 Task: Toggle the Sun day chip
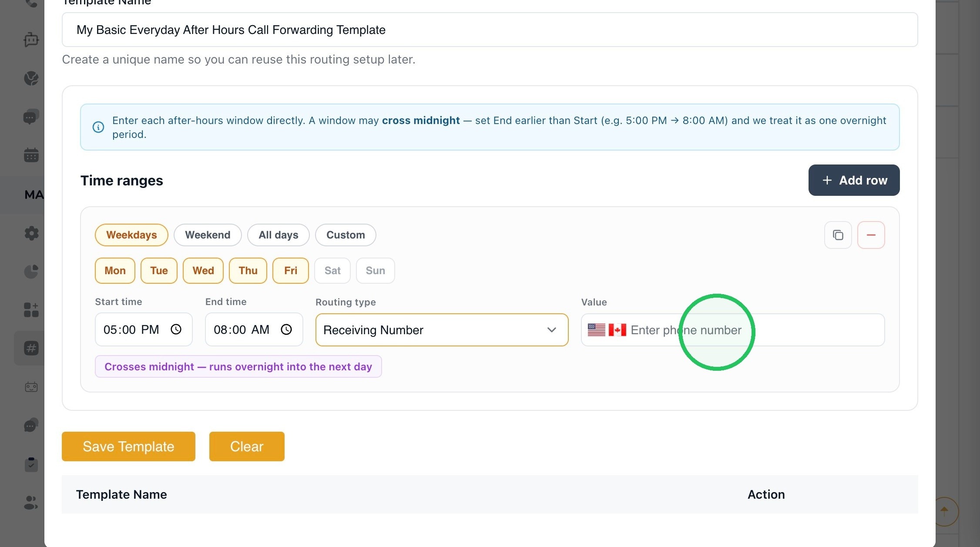tap(375, 271)
